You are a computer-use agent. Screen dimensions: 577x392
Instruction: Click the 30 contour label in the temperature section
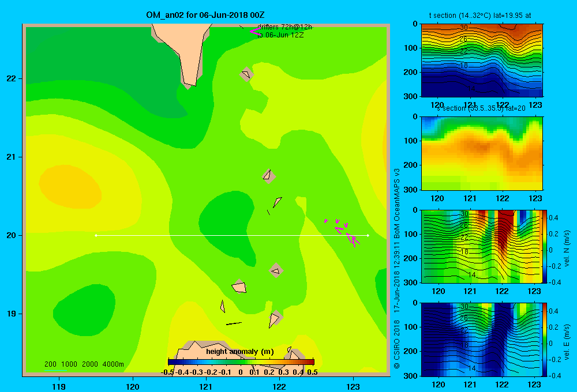point(464,28)
